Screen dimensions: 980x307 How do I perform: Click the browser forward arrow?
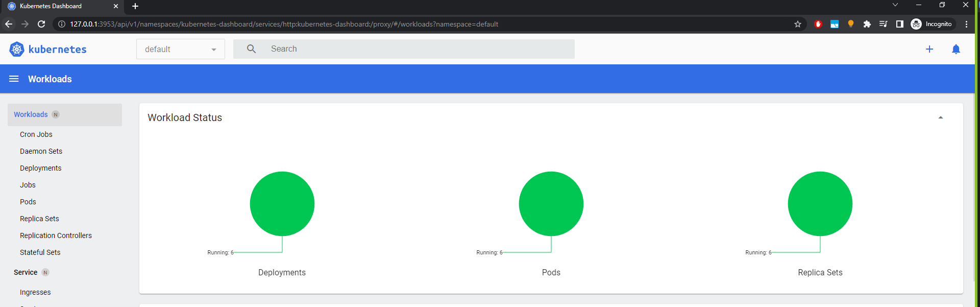coord(25,24)
